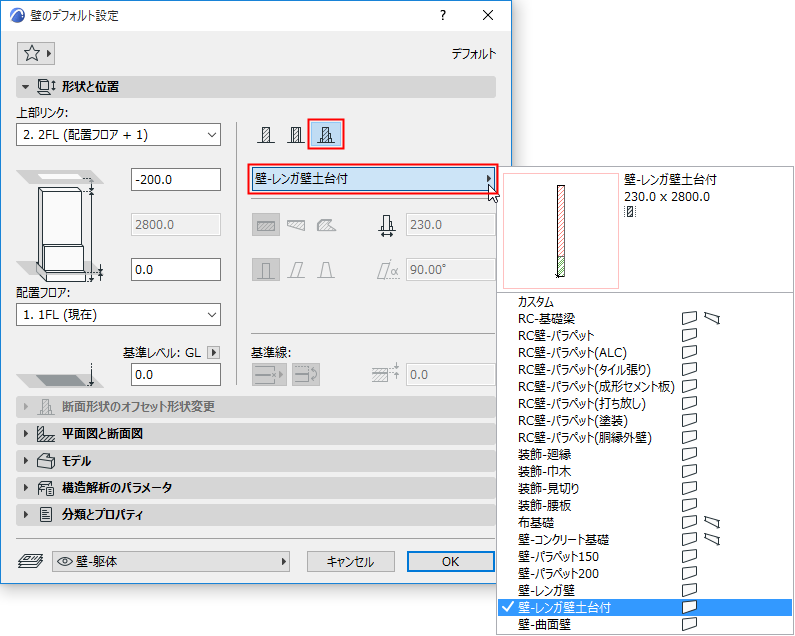Click the reference line position button

[x=269, y=375]
